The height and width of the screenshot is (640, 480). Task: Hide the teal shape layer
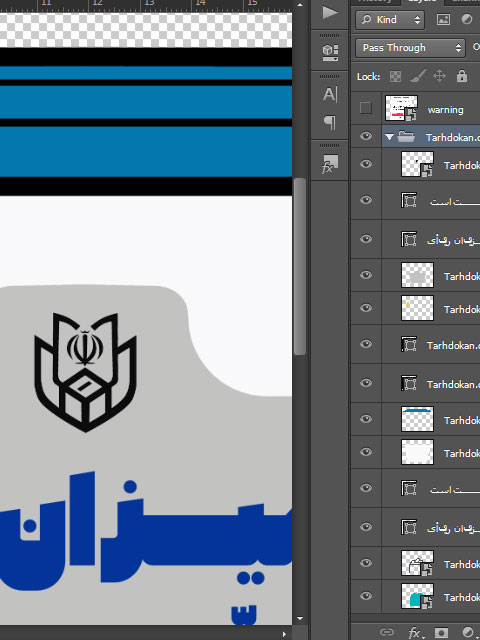tap(366, 596)
